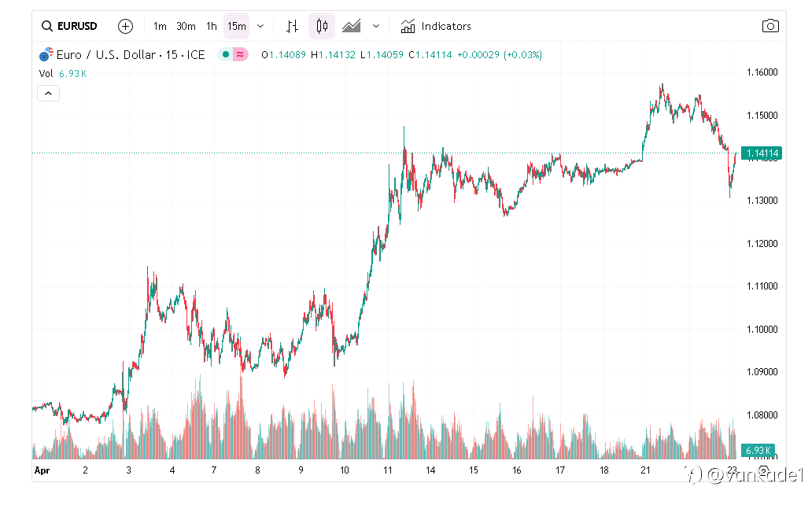
Task: Click the date 11 on time axis
Action: pos(387,470)
